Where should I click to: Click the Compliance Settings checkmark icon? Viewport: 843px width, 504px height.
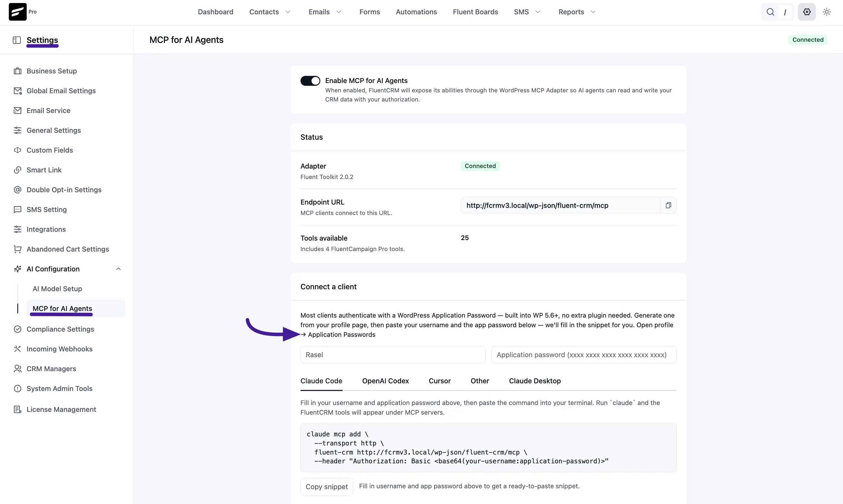[18, 329]
